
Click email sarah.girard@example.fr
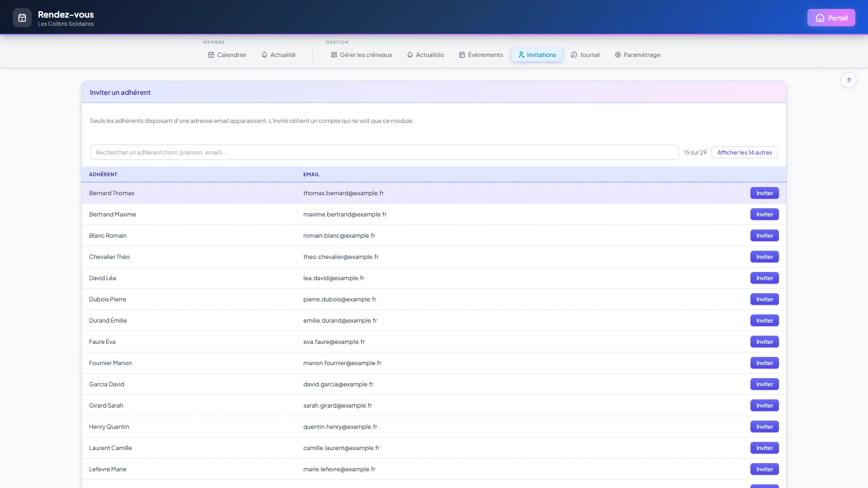click(x=338, y=406)
